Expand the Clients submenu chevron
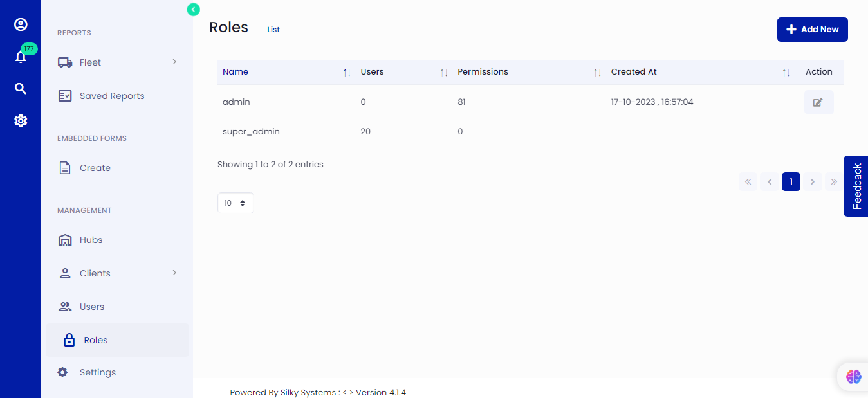 [174, 273]
